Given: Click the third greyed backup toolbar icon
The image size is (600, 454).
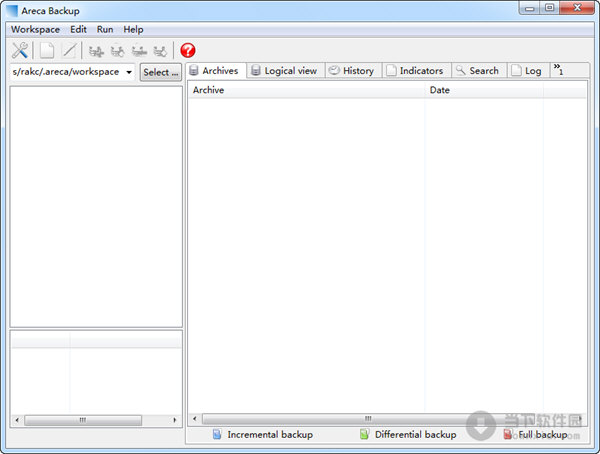Looking at the screenshot, I should tap(139, 51).
